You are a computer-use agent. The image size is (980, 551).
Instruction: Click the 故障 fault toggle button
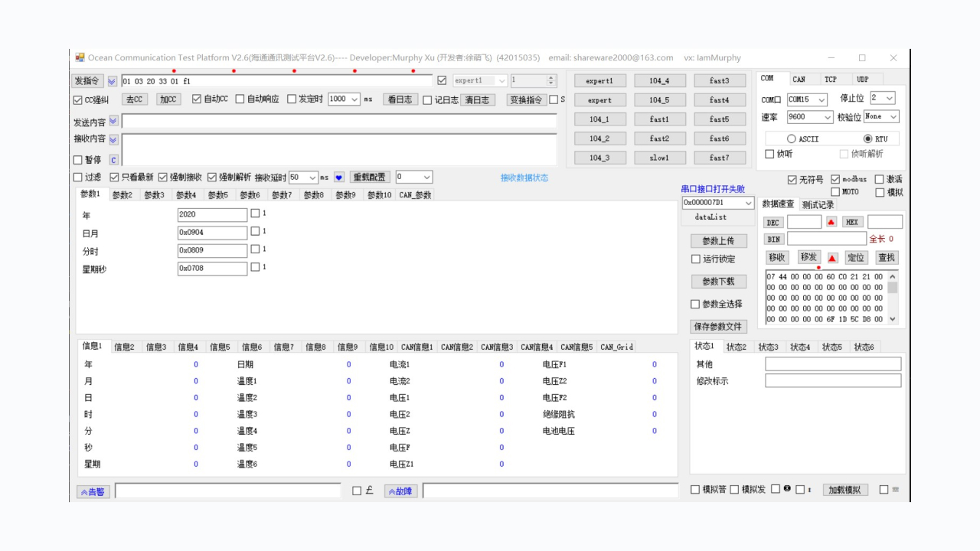pos(400,491)
